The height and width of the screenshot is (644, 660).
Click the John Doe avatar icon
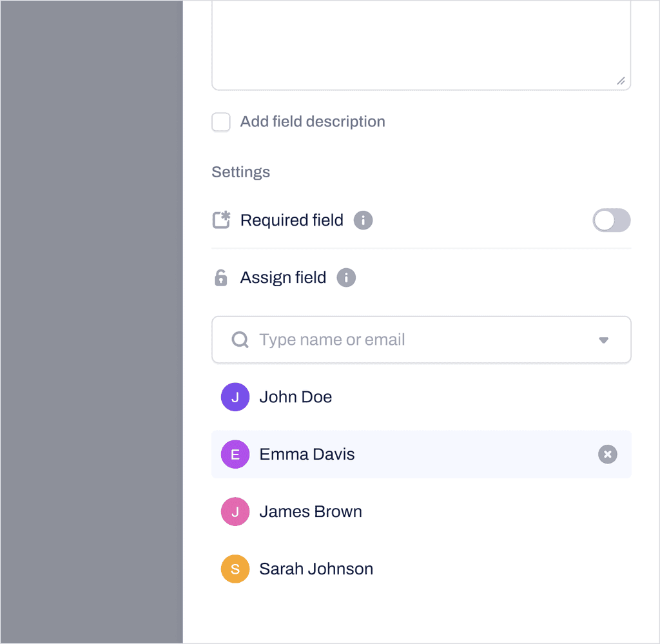(x=235, y=397)
